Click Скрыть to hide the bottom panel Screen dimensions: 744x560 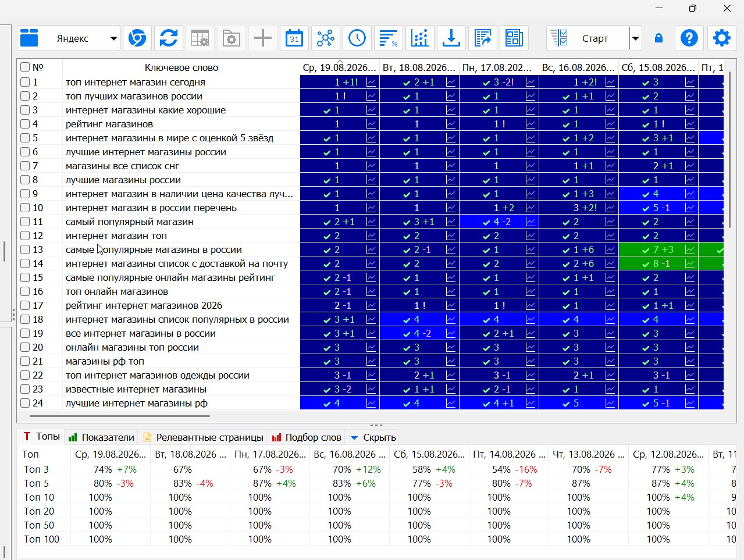click(x=373, y=437)
